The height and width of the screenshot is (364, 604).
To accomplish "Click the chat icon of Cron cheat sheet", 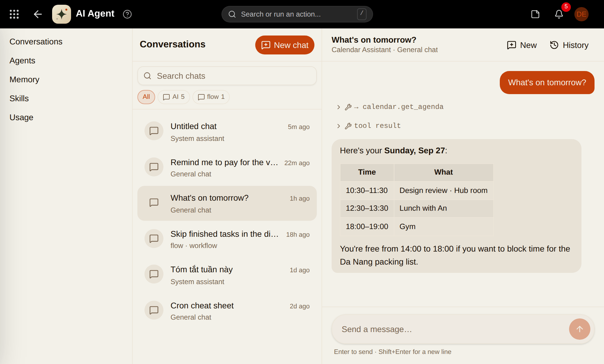I will pos(154,310).
